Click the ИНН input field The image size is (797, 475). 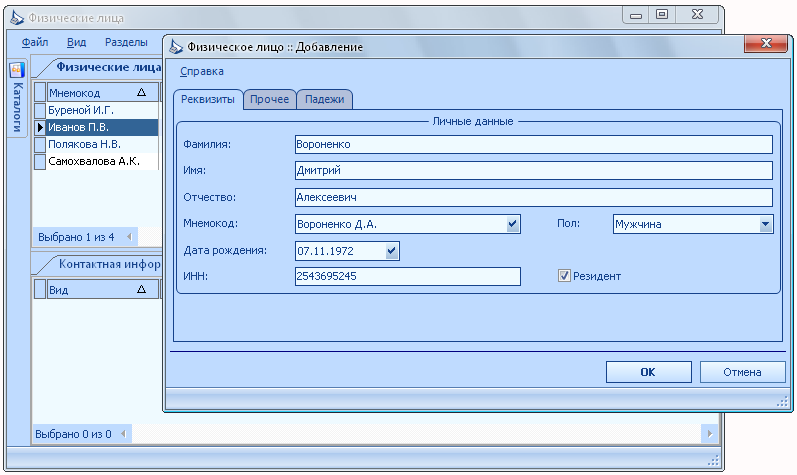[x=408, y=276]
